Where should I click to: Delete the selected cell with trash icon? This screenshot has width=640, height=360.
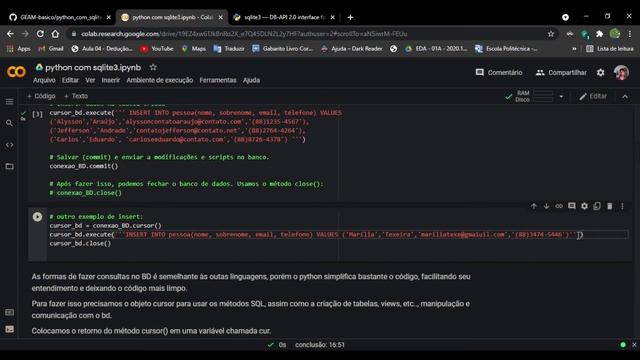[609, 206]
